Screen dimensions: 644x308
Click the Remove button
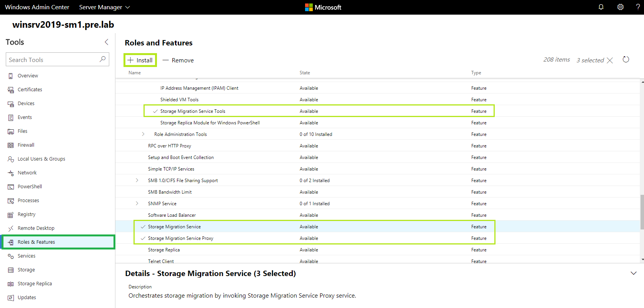[x=178, y=60]
